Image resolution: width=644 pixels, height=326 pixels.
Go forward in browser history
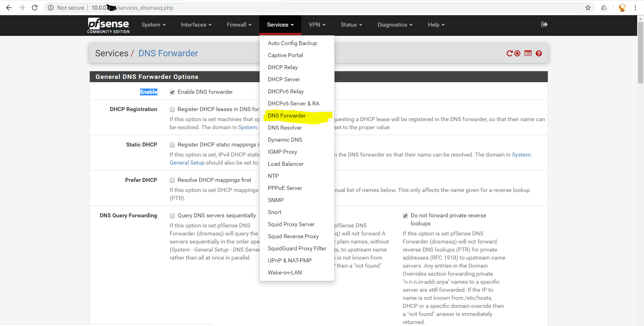click(22, 8)
